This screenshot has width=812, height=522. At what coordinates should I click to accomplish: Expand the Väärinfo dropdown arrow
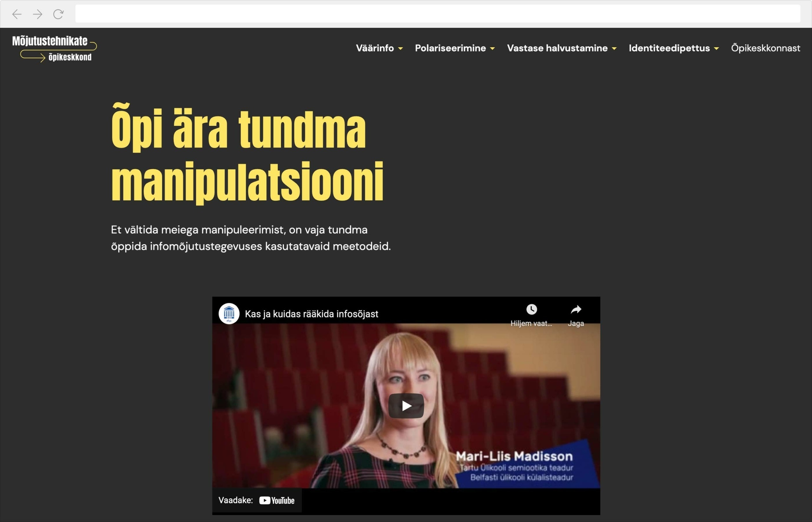click(400, 49)
